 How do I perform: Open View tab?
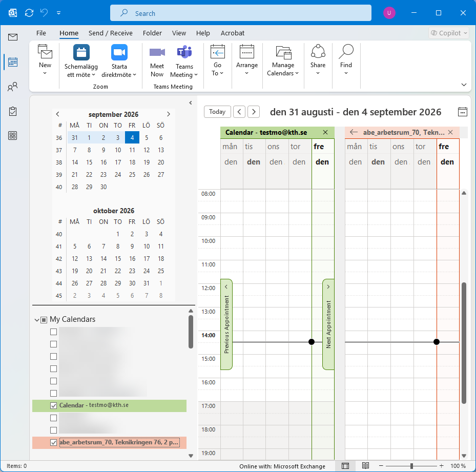pyautogui.click(x=179, y=33)
